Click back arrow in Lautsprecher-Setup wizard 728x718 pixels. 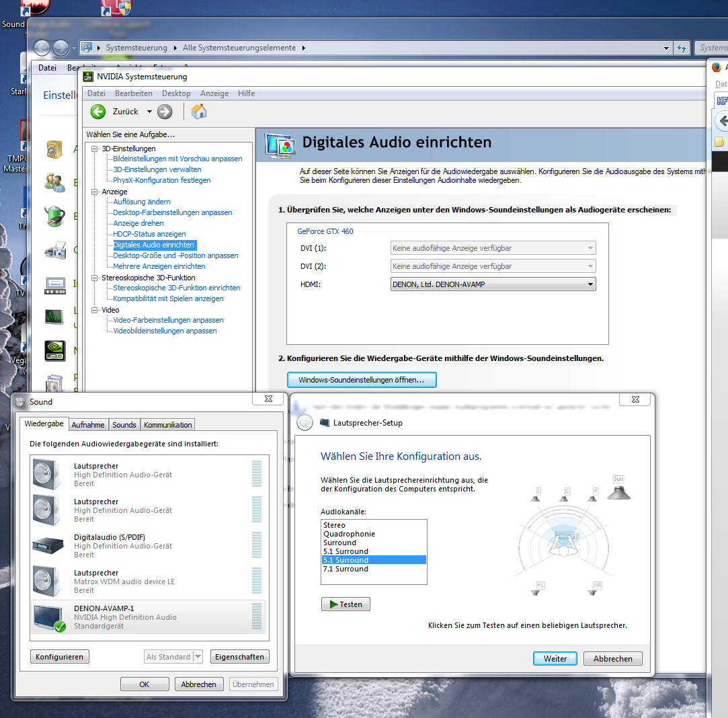coord(305,423)
